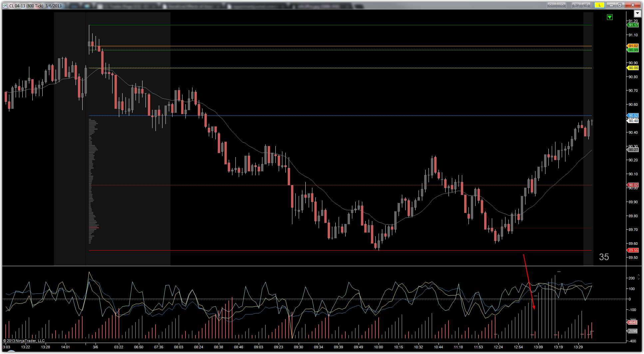This screenshot has width=644, height=354.
Task: Click the 11:18 time axis label
Action: click(459, 347)
